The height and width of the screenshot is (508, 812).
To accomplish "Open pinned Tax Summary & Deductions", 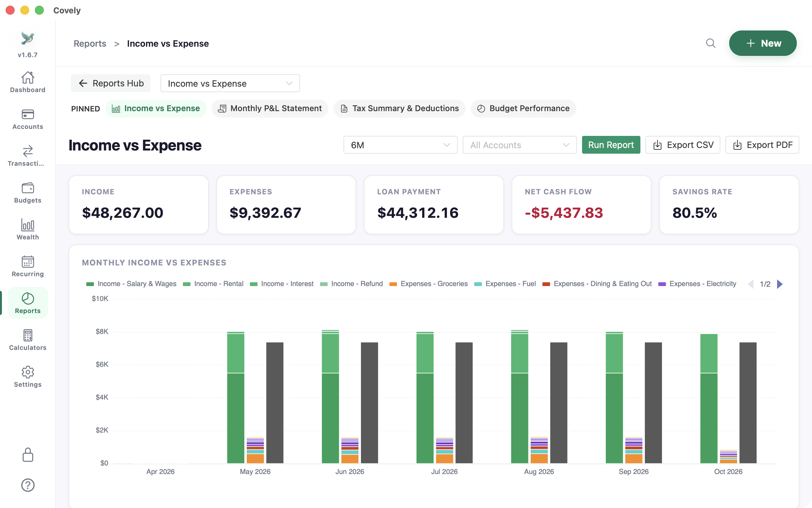I will (x=399, y=109).
